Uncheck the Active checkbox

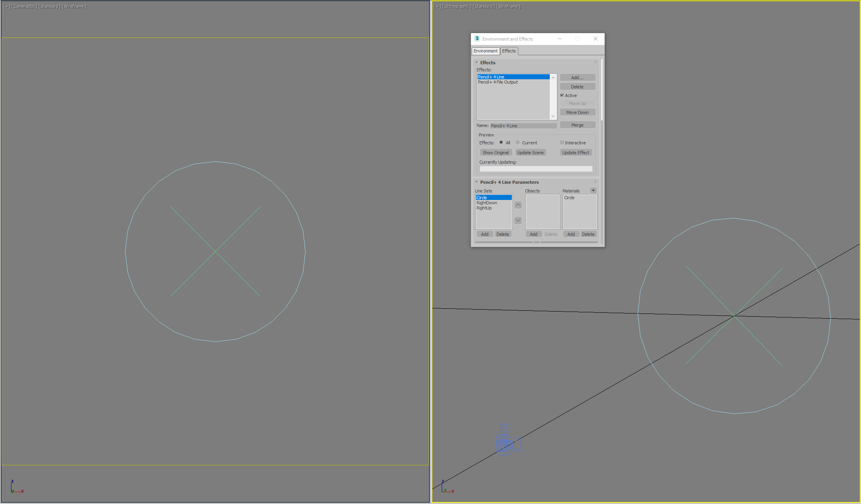point(562,95)
